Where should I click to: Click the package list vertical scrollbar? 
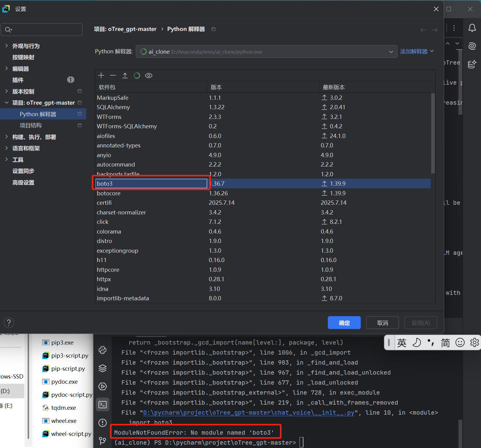point(433,133)
